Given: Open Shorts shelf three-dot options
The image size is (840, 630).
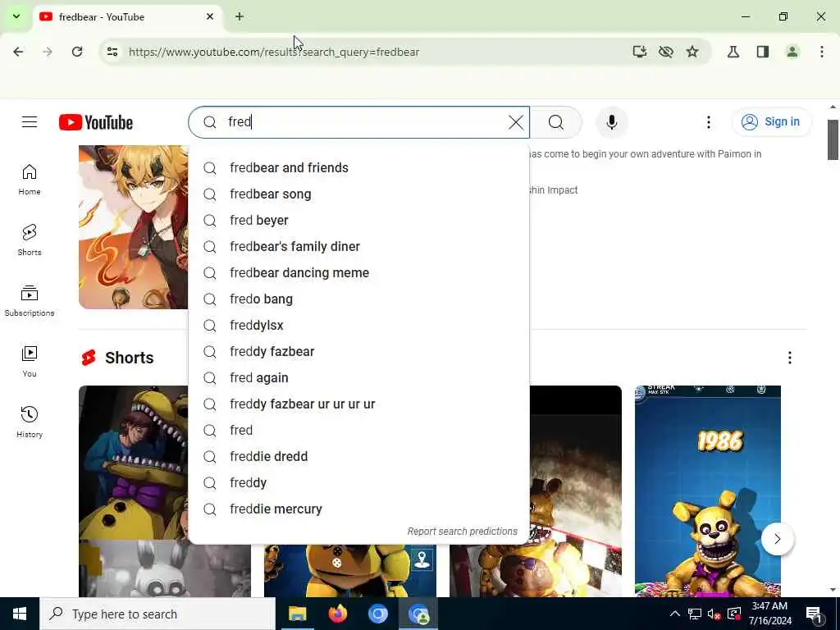Looking at the screenshot, I should [790, 358].
